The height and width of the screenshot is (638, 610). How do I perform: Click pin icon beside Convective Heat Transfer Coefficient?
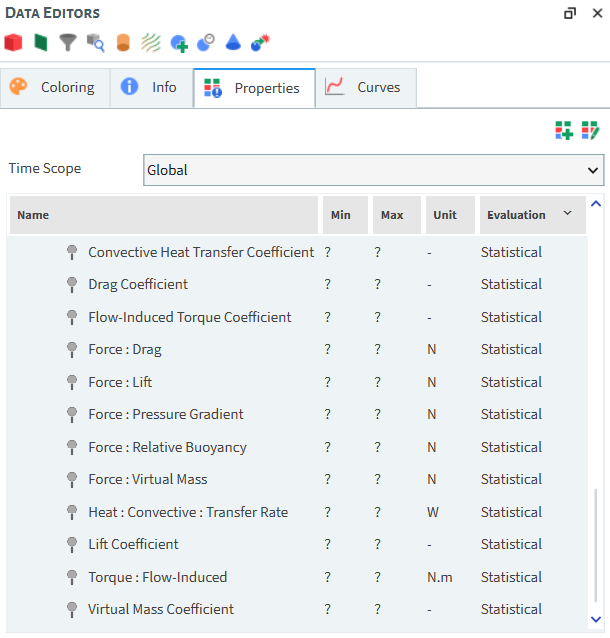[x=72, y=253]
